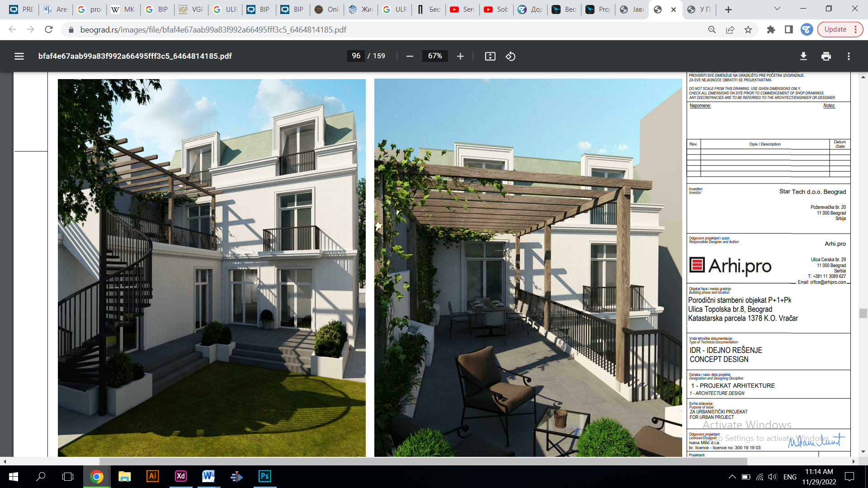Image resolution: width=868 pixels, height=488 pixels.
Task: Switch to the У П tab
Action: pos(699,9)
